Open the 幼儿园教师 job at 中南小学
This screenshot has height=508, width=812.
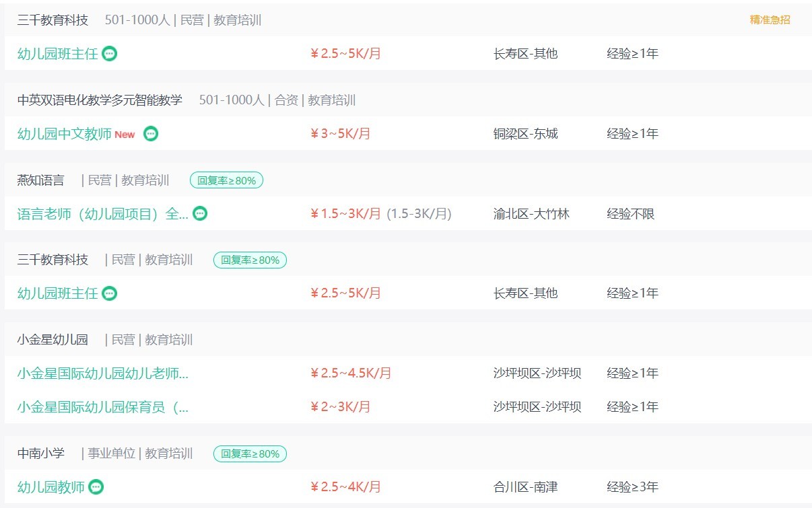click(51, 487)
